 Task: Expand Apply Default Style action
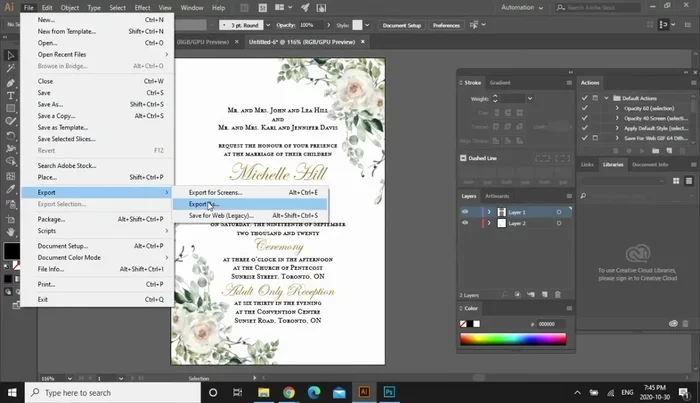[617, 128]
